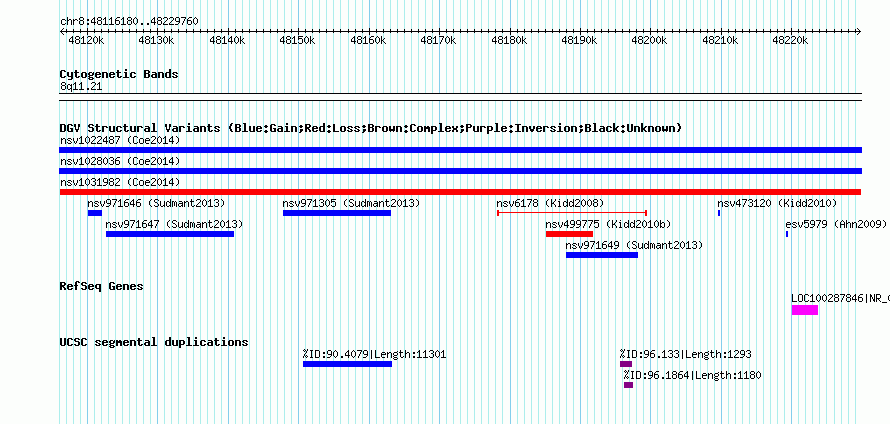Click the segmental duplication bar with length 11301
This screenshot has height=424, width=890.
tap(347, 364)
